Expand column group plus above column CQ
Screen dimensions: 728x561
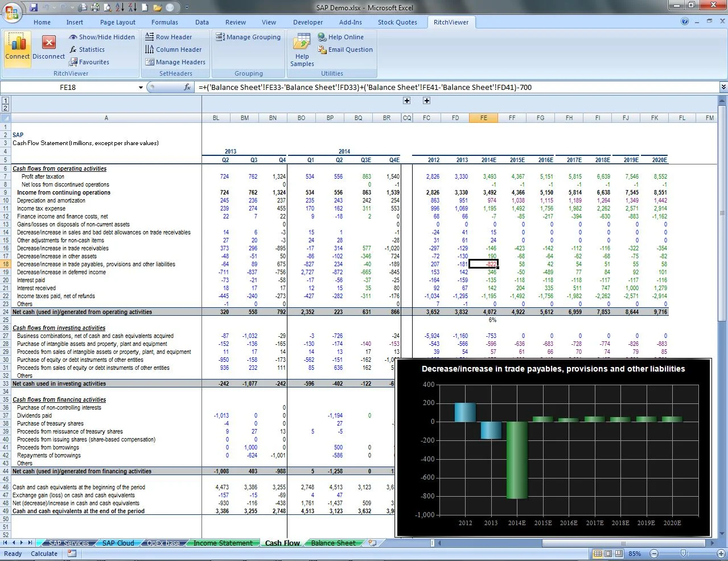406,101
